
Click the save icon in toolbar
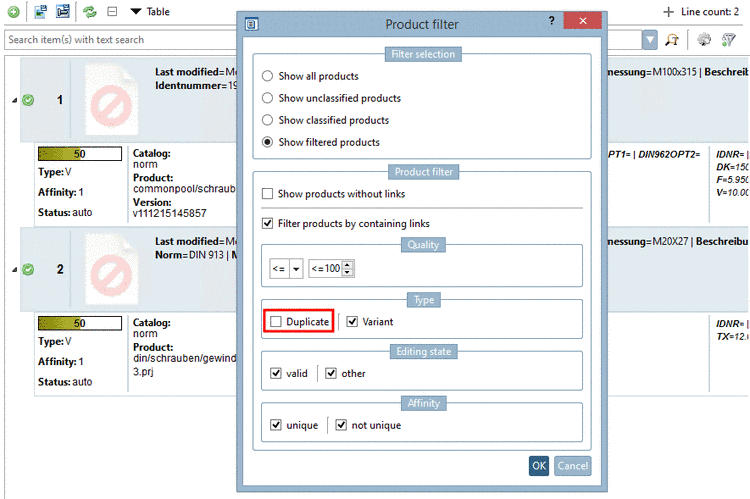[41, 11]
